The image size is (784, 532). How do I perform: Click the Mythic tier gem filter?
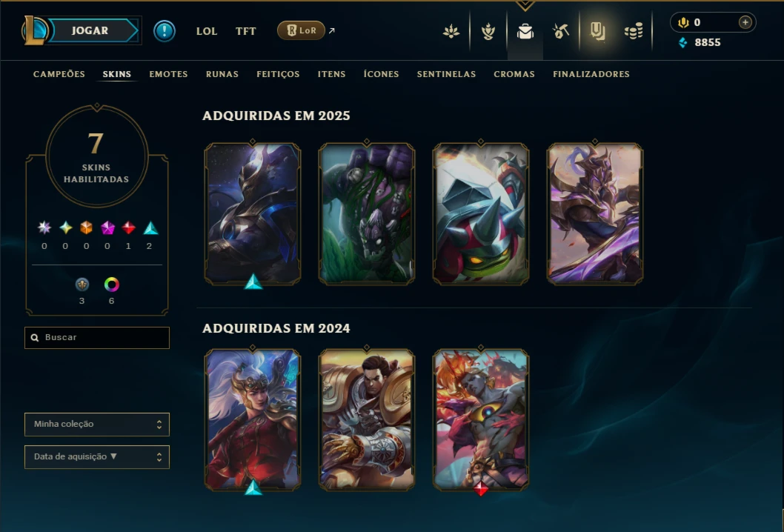pos(107,228)
